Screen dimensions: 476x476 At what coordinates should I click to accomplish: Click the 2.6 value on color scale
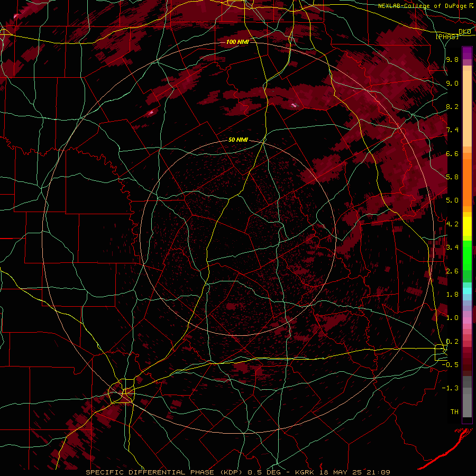pyautogui.click(x=452, y=271)
